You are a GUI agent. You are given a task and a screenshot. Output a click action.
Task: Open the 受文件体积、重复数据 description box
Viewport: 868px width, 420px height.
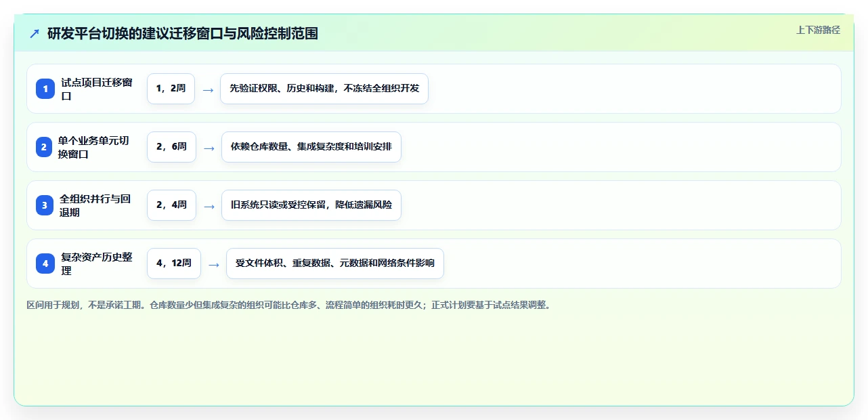[x=335, y=264]
